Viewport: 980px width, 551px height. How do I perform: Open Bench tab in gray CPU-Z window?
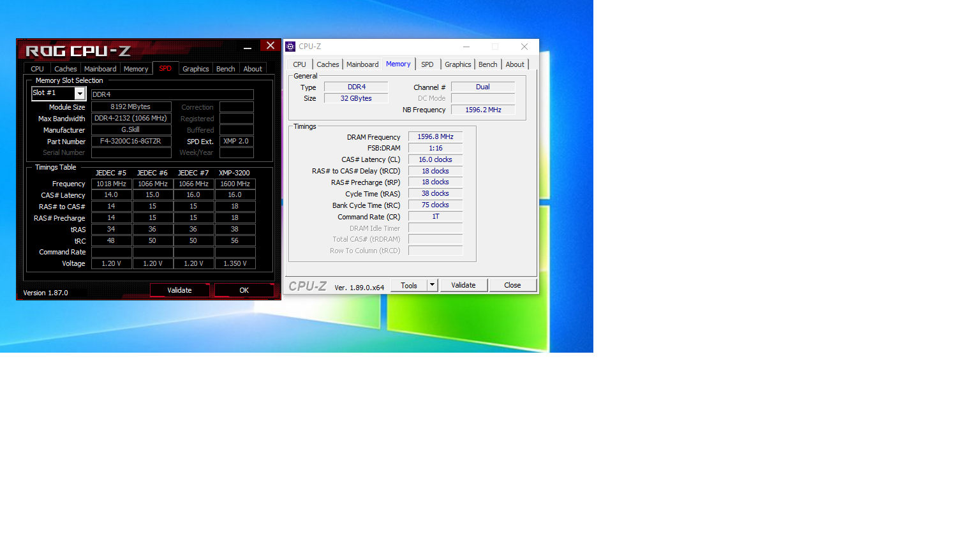coord(488,64)
